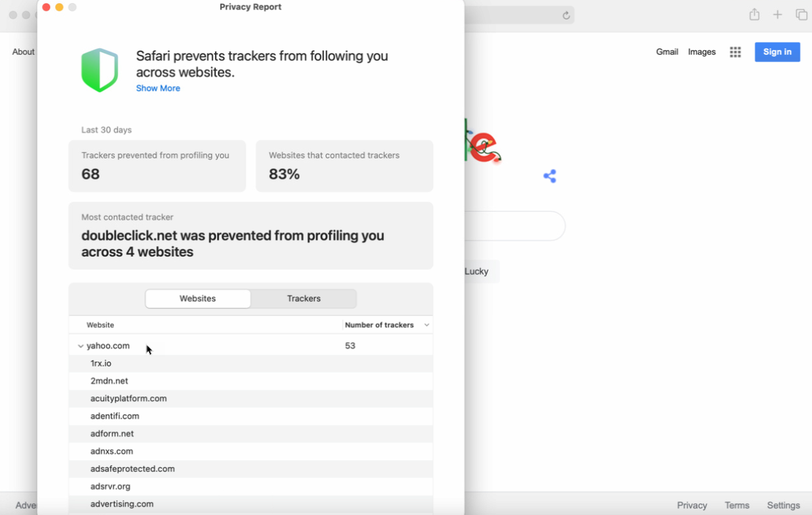Open the Images link

[x=701, y=52]
